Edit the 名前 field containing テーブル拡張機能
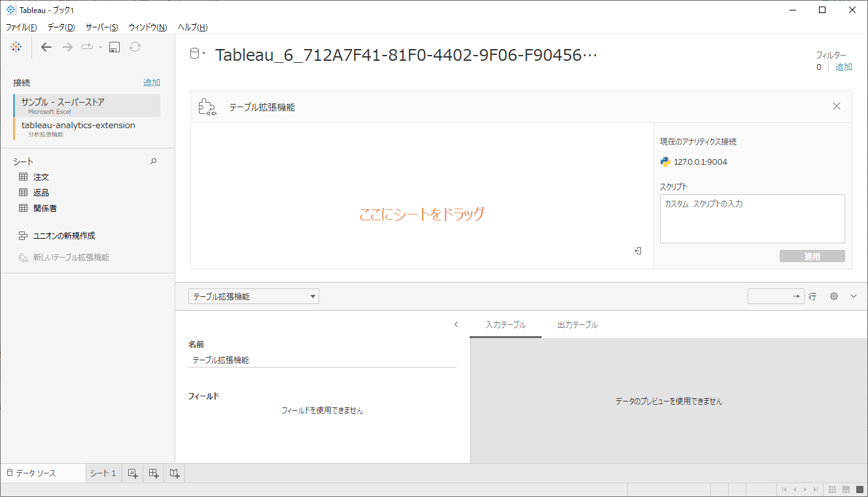The height and width of the screenshot is (497, 868). coord(322,360)
